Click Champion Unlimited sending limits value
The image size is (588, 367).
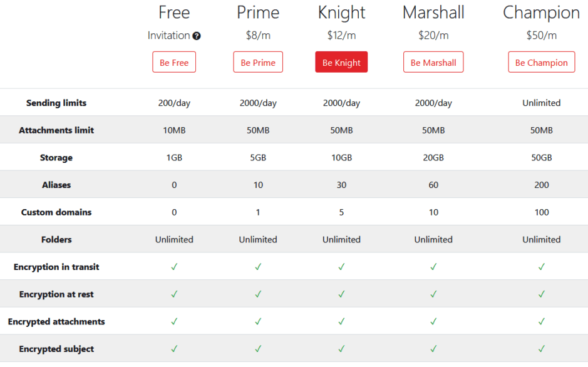pyautogui.click(x=542, y=103)
